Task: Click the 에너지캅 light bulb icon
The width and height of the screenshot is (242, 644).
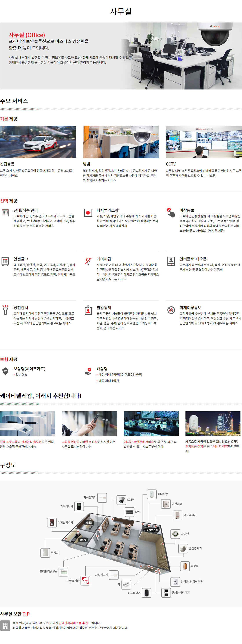Action: click(88, 261)
